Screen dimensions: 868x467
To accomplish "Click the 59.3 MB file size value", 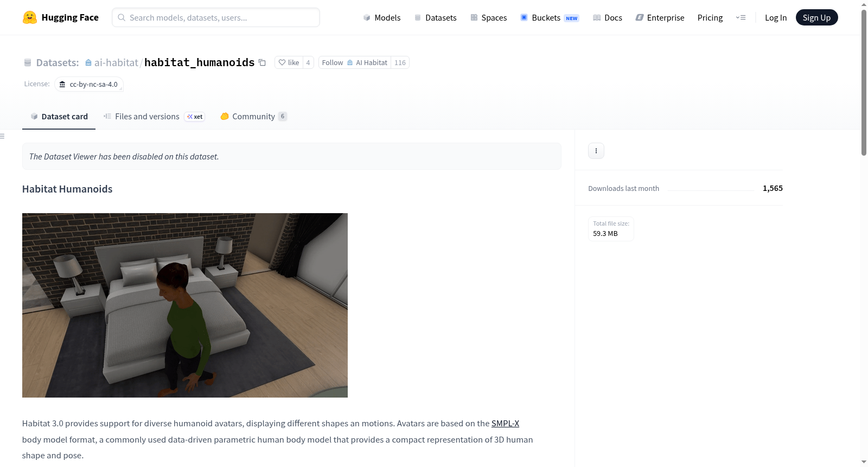I will tap(605, 234).
